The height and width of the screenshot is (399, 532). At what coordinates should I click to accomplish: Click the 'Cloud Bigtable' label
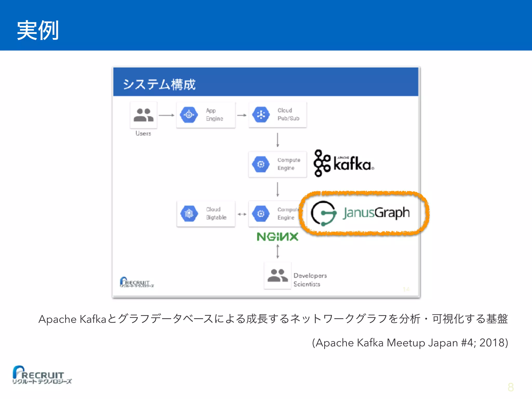tap(216, 213)
